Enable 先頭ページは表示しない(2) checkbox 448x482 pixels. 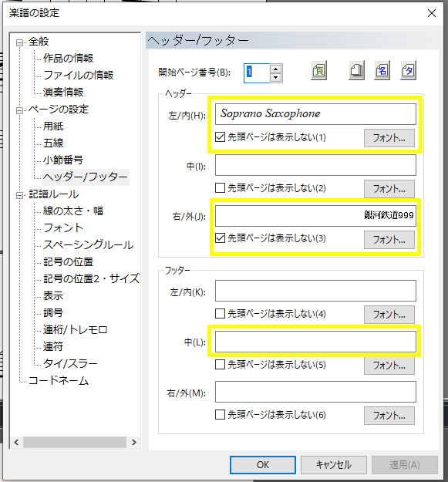220,187
